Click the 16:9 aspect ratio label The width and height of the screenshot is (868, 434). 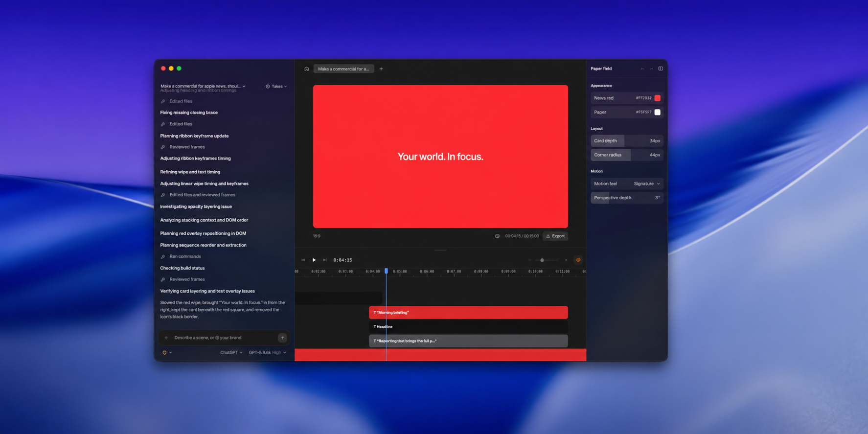pos(317,236)
